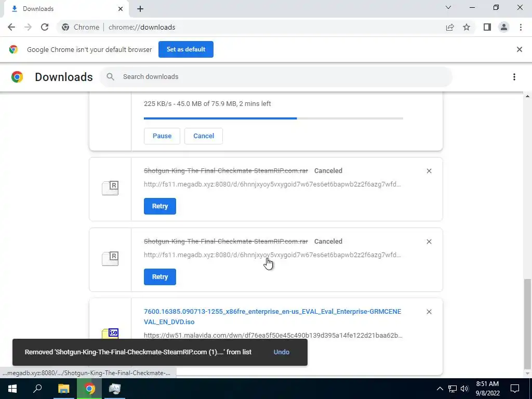The image size is (532, 399).
Task: Bookmark this page with the star icon
Action: point(467,27)
